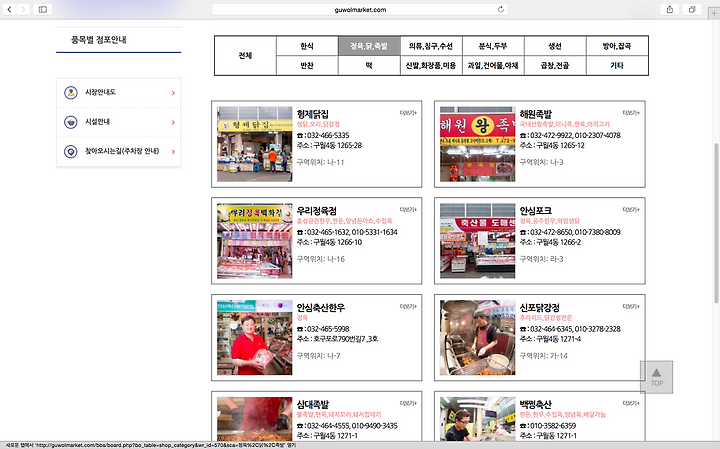This screenshot has width=720, height=449.
Task: Jump to top with the TOP button
Action: click(657, 377)
